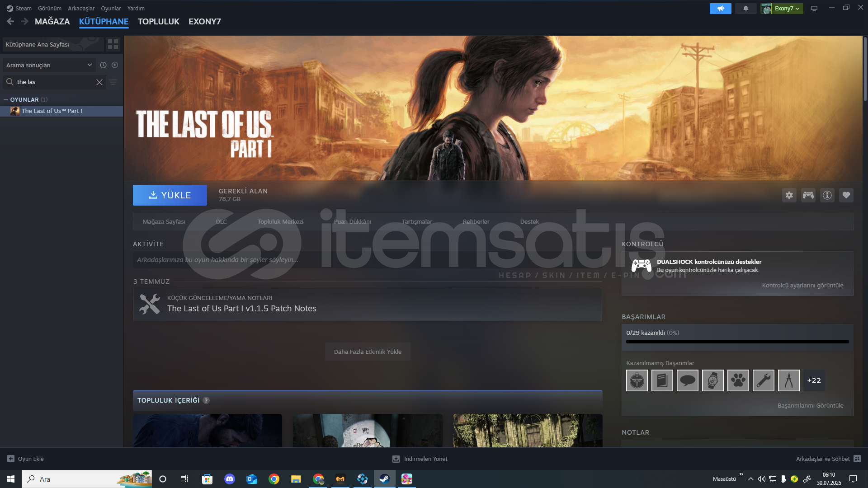Open the game settings gear icon
The width and height of the screenshot is (868, 488).
coord(789,195)
